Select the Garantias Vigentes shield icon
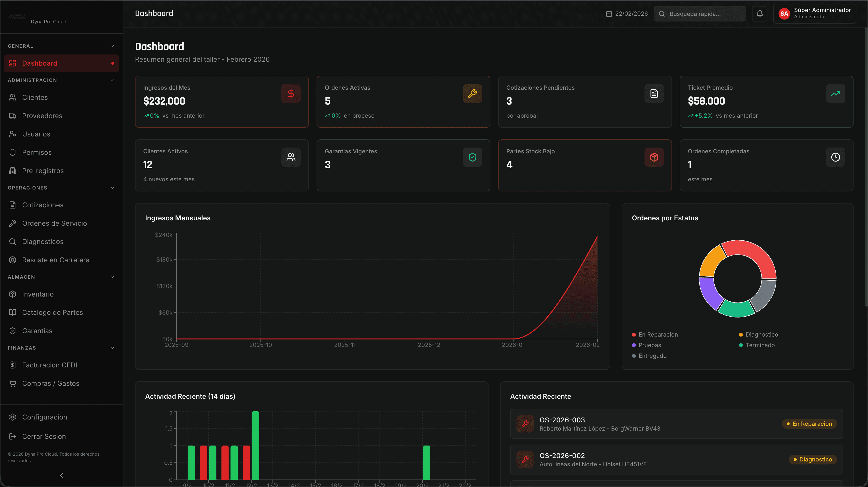 pos(472,157)
